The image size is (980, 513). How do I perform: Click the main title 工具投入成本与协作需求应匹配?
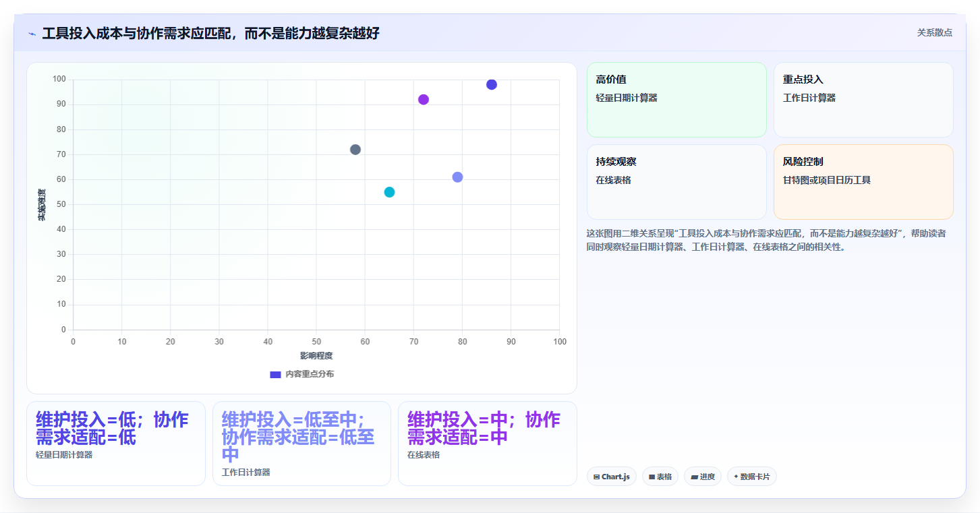point(210,33)
